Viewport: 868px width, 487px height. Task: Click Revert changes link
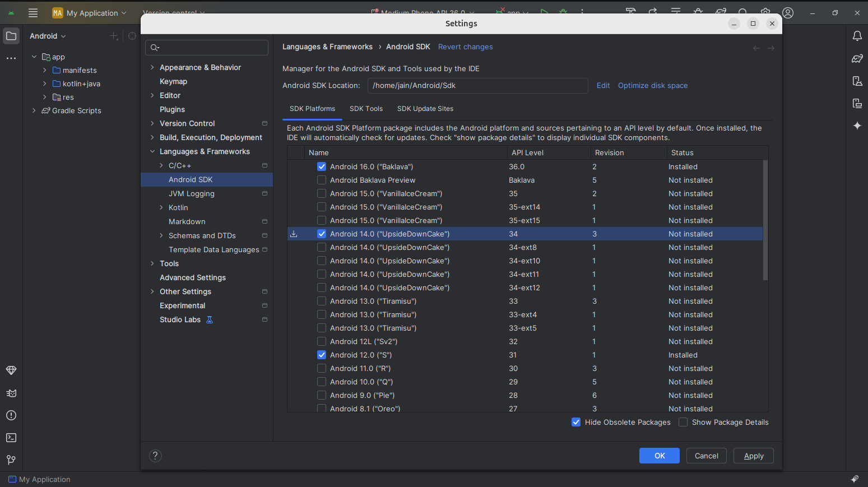point(466,47)
